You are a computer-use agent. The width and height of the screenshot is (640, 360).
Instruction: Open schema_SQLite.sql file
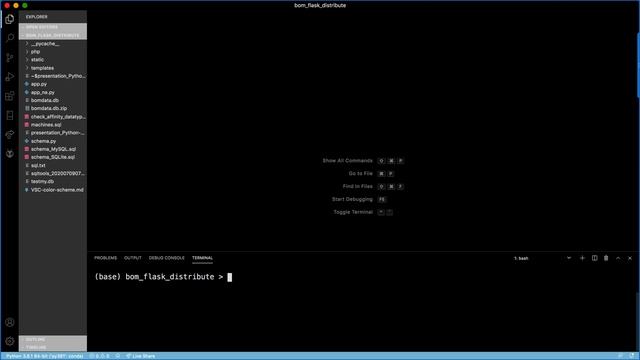tap(53, 157)
